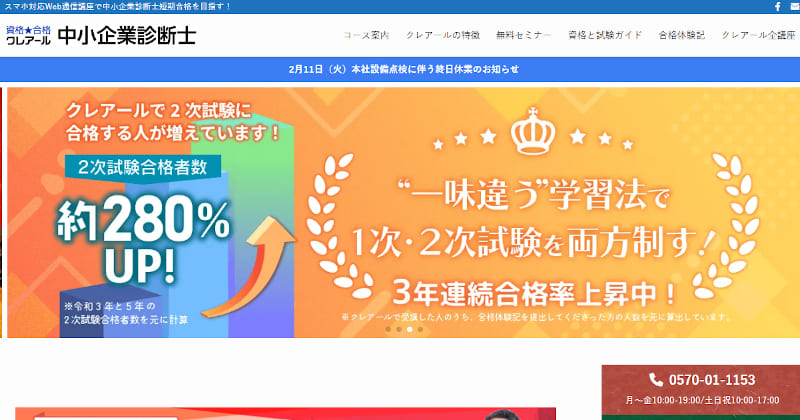Open the 無料セミナー menu item
800x420 pixels.
click(524, 35)
